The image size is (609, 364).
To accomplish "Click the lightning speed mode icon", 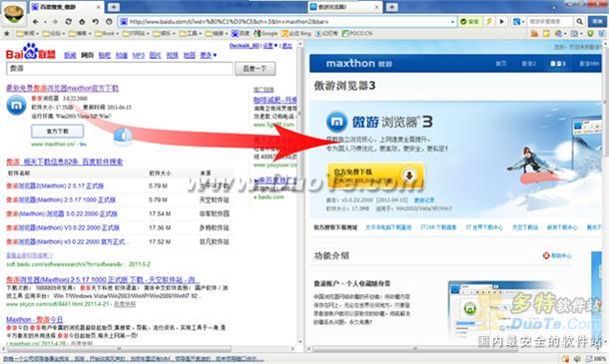I will point(489,22).
